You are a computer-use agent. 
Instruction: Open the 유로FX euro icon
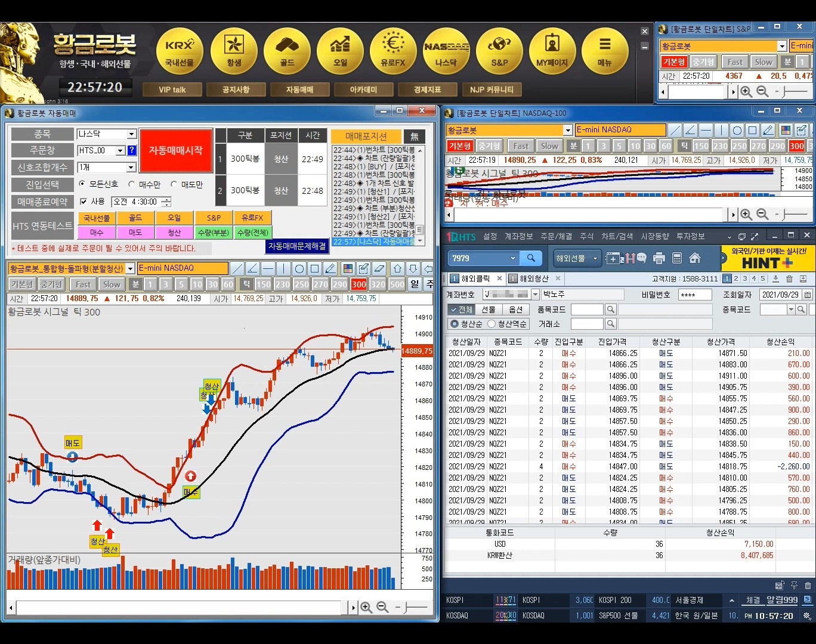coord(393,51)
